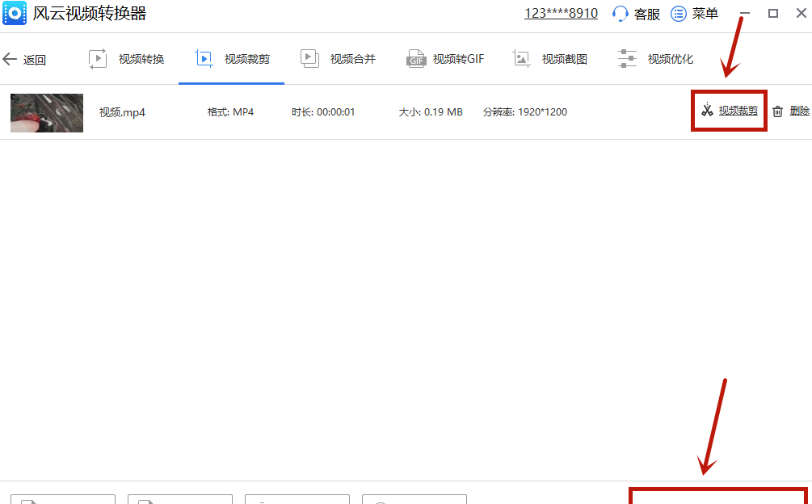This screenshot has width=812, height=504.
Task: Click the 视频裁剪 link in the file row
Action: [x=738, y=111]
